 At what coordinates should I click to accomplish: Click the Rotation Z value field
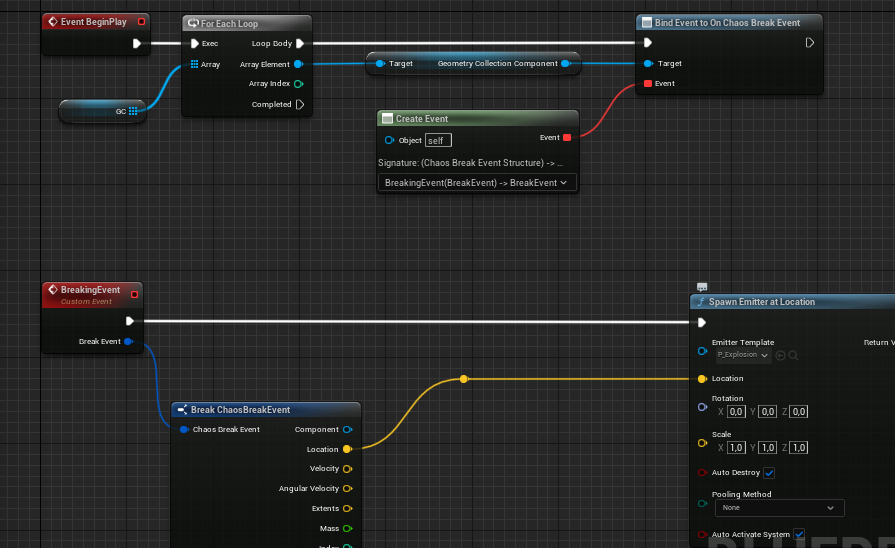[799, 412]
